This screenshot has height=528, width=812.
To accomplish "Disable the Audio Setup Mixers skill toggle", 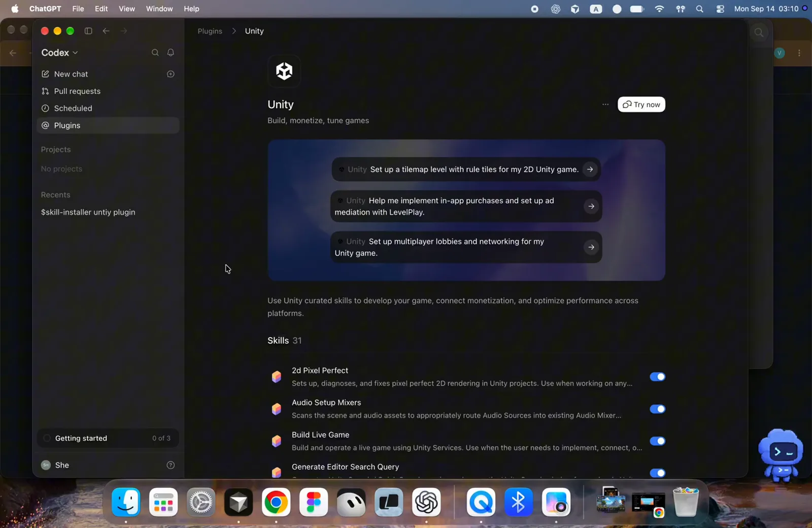I will (x=657, y=409).
